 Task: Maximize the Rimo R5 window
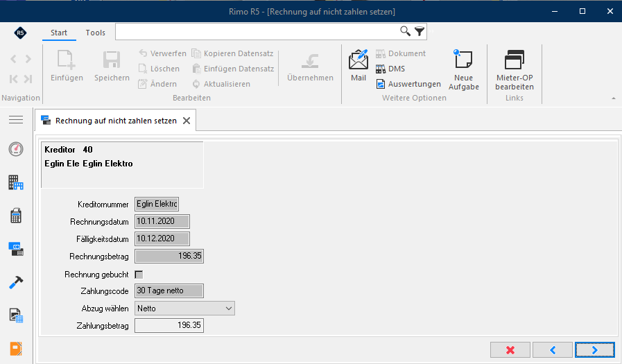pos(582,11)
